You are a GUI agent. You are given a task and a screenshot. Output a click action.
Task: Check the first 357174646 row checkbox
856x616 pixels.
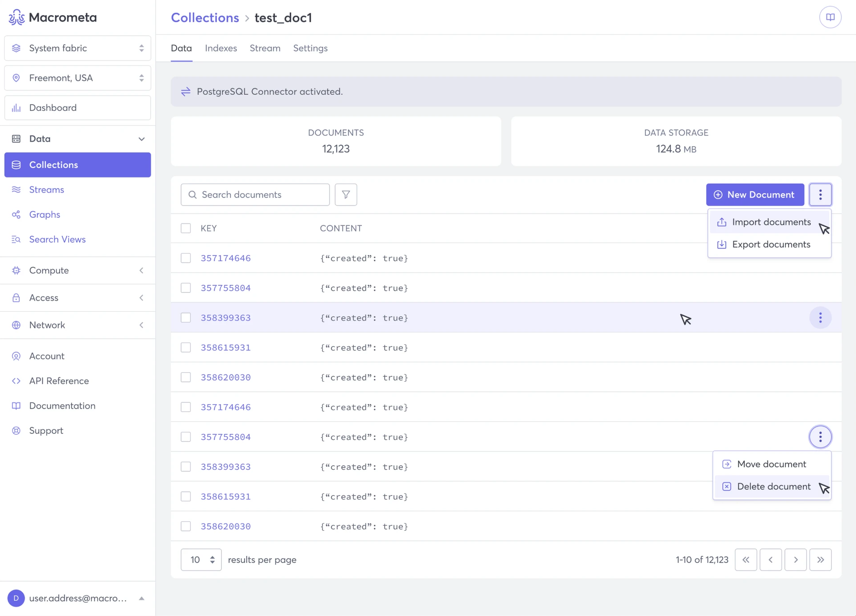186,258
